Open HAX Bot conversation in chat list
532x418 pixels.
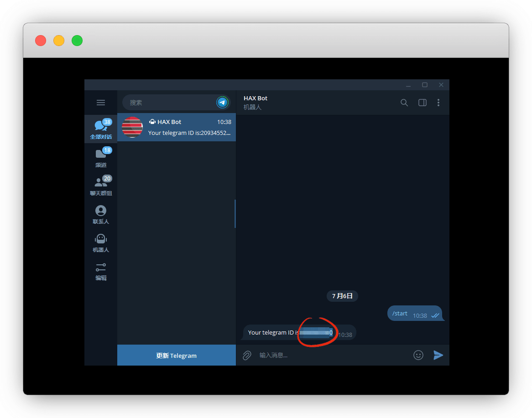coord(176,127)
